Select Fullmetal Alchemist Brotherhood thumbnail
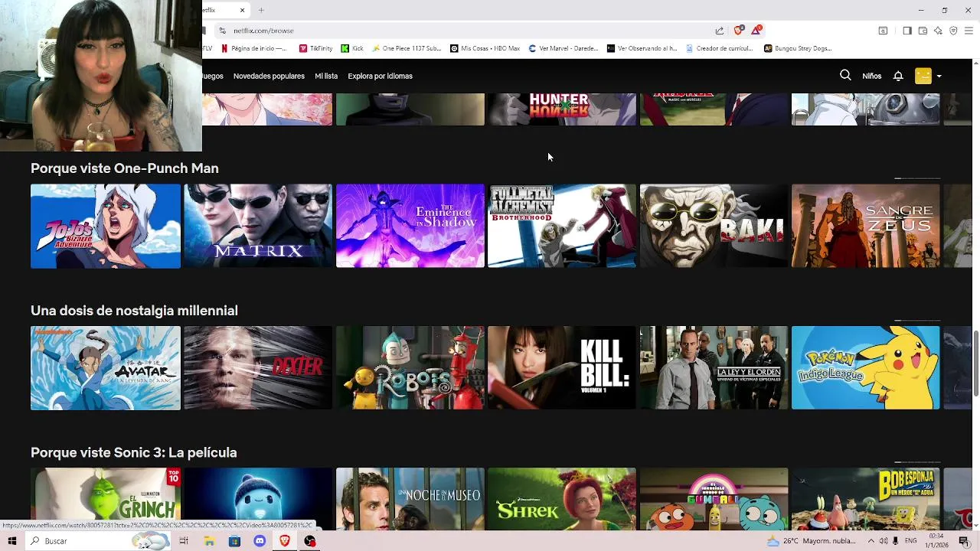This screenshot has height=551, width=980. pyautogui.click(x=562, y=226)
